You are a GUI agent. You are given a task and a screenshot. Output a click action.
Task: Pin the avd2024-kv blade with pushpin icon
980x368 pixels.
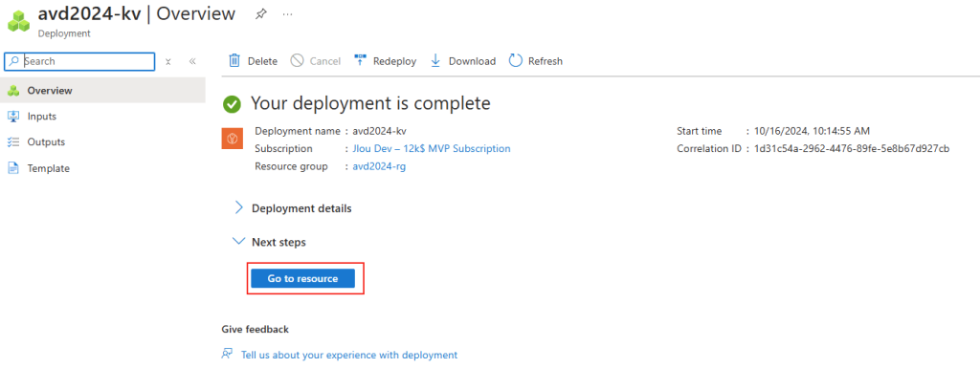coord(260,13)
